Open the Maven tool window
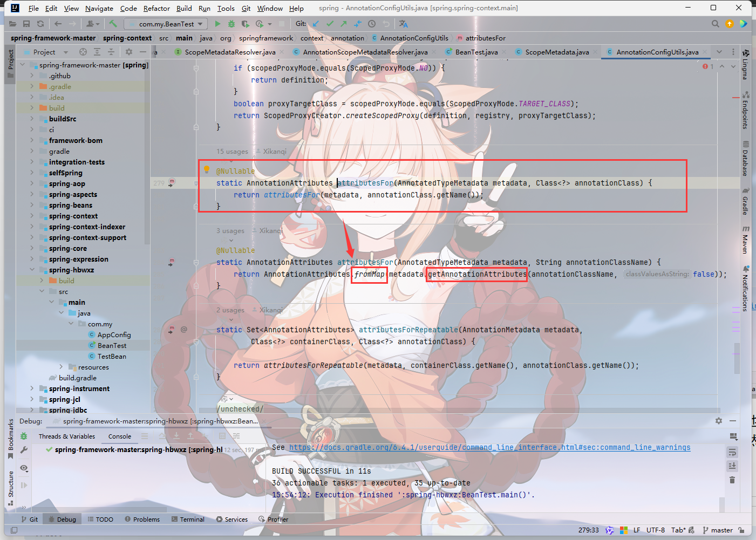The image size is (756, 540). pos(745,240)
